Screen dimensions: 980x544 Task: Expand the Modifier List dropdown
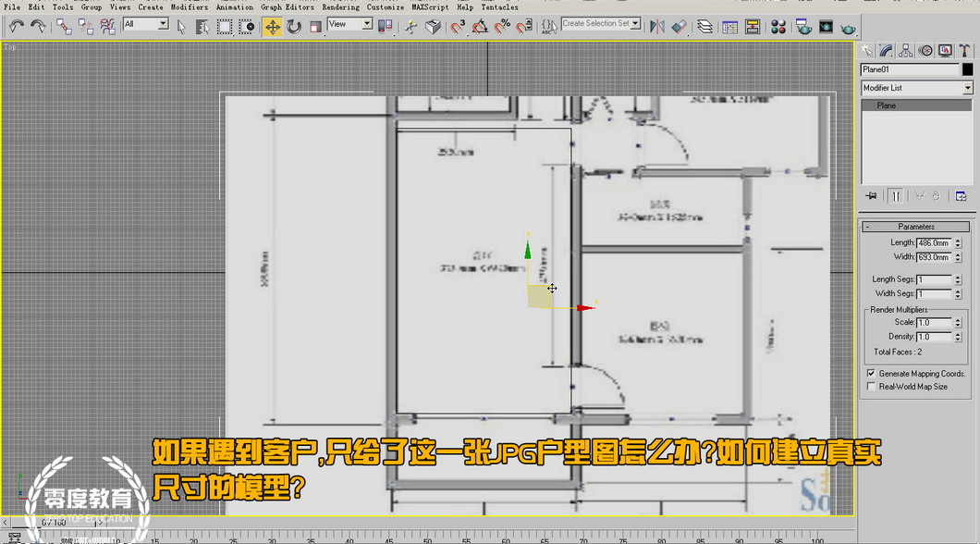click(x=968, y=88)
